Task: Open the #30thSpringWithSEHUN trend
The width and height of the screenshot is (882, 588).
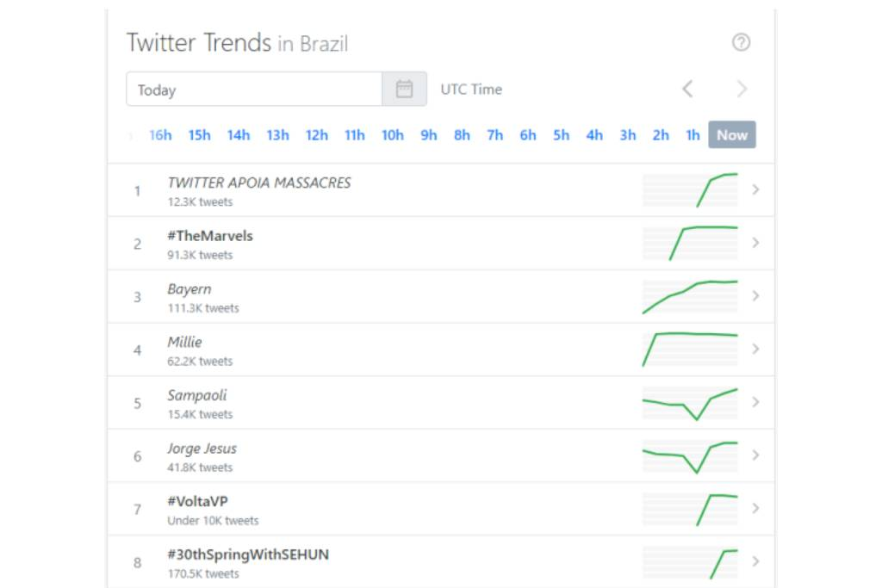Action: 248,554
